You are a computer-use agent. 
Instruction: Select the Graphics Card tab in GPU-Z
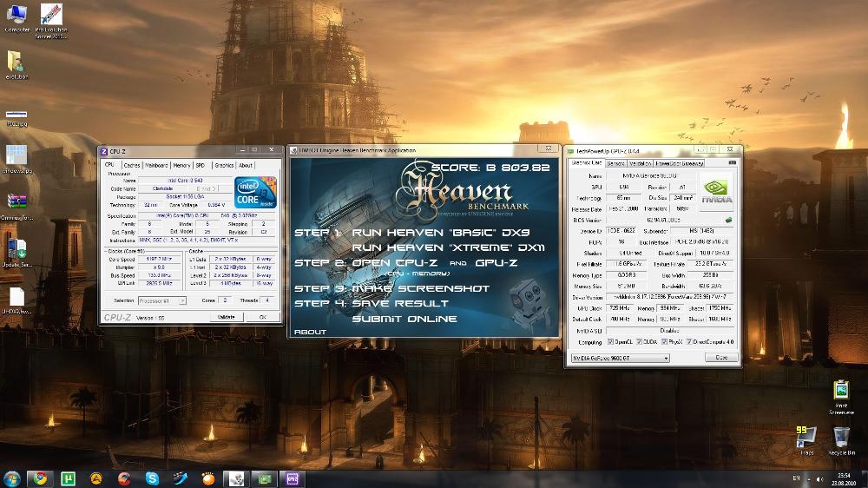[x=586, y=163]
